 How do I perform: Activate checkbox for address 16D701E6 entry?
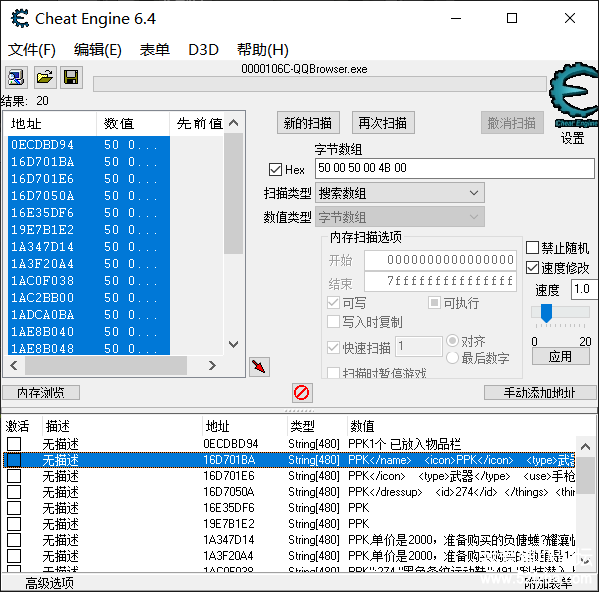[14, 476]
